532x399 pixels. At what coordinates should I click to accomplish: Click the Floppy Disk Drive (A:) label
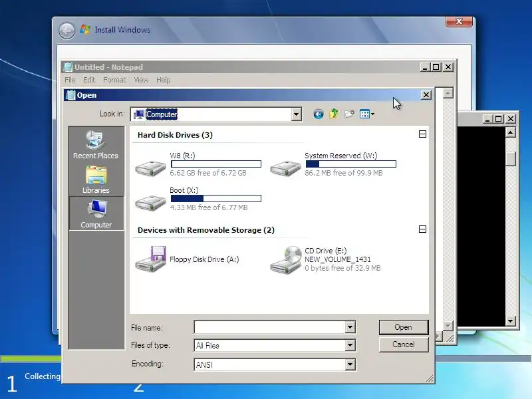pos(204,259)
